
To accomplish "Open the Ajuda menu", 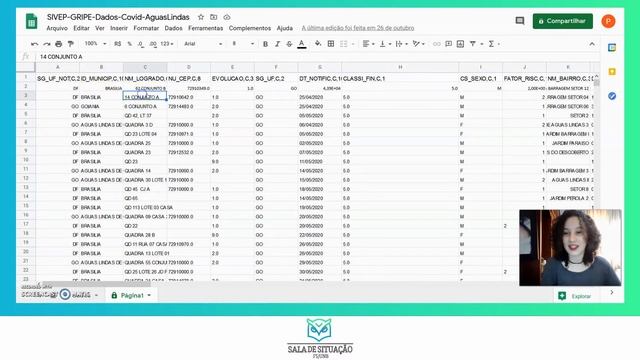I will (284, 28).
